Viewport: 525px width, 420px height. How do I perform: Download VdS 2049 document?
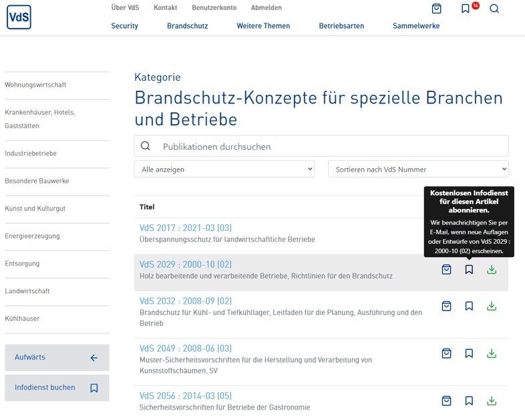492,354
